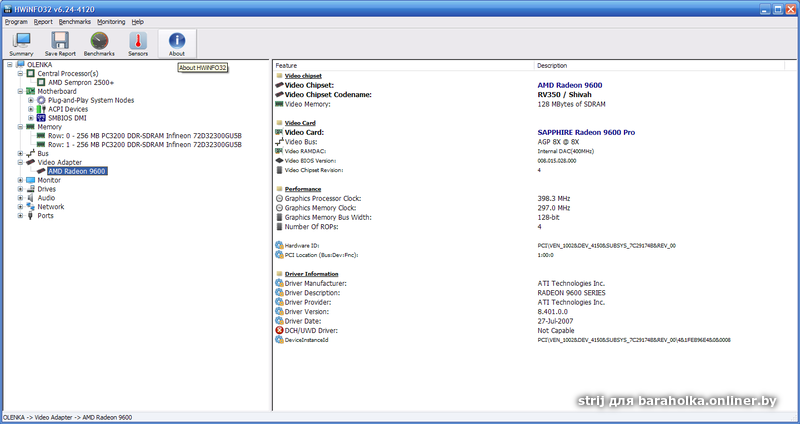Collapse the OLENKA root node

point(10,65)
